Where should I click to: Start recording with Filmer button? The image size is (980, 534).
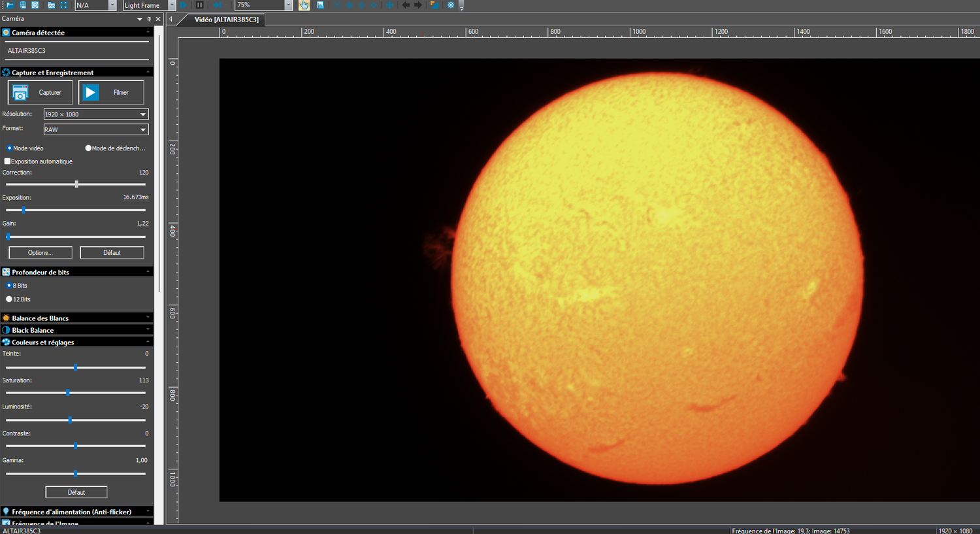point(111,93)
